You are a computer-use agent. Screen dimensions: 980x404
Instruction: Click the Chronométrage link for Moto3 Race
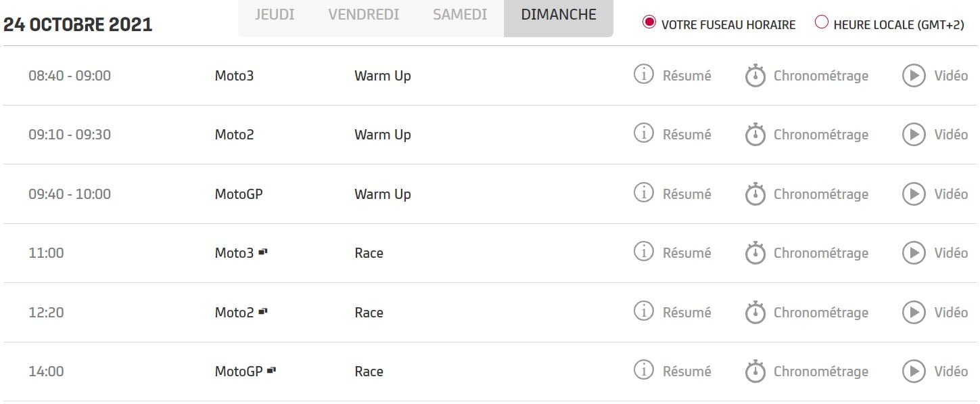click(x=820, y=253)
